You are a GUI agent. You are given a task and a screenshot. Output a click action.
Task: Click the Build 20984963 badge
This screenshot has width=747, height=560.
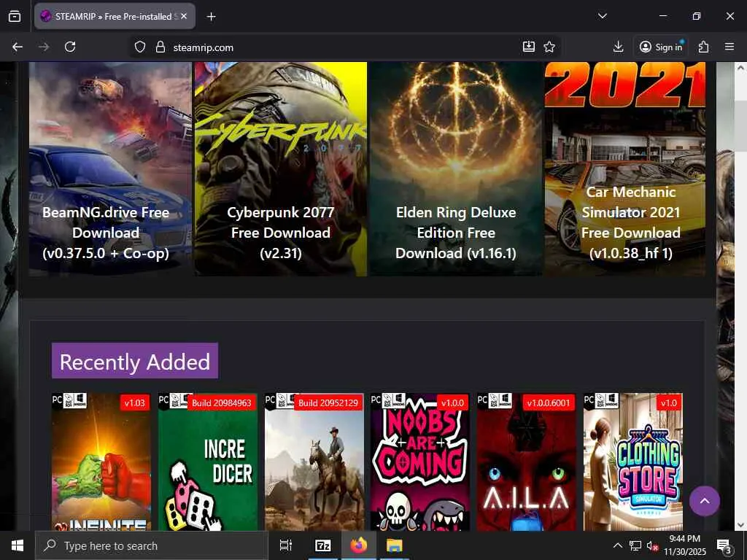point(222,402)
